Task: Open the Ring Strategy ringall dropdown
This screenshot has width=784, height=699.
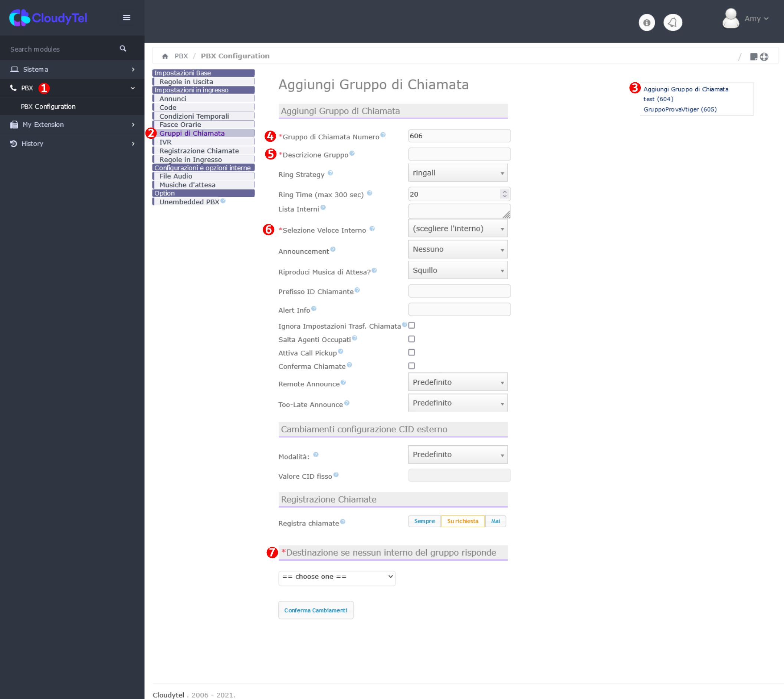Action: [457, 173]
